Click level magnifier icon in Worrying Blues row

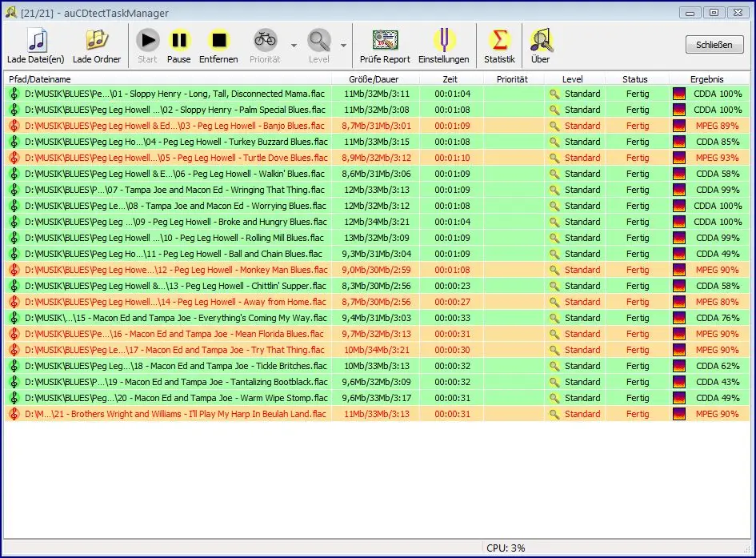tap(554, 206)
